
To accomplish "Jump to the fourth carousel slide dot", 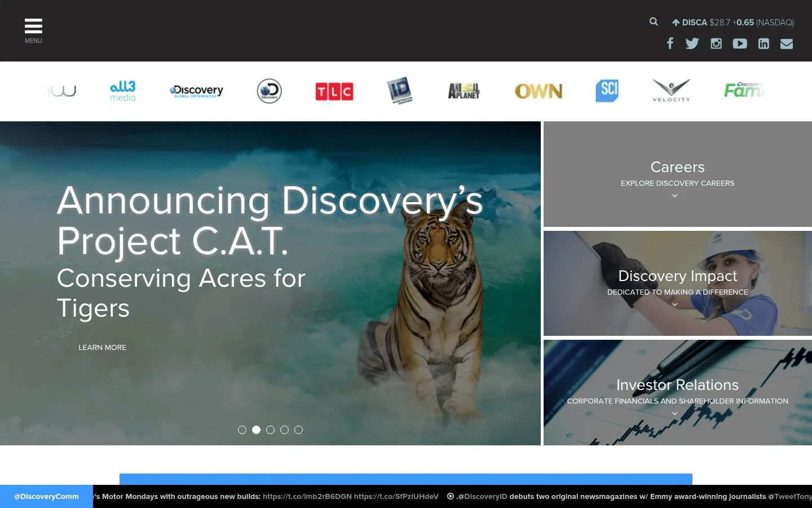I will point(284,430).
